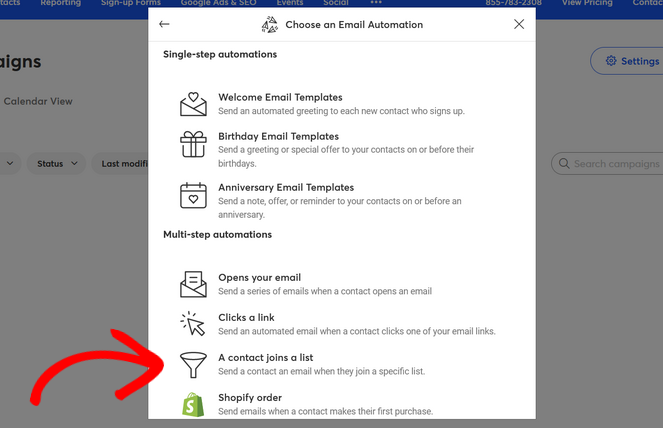This screenshot has height=428, width=663.
Task: Click the gear icon in Settings button
Action: [611, 61]
